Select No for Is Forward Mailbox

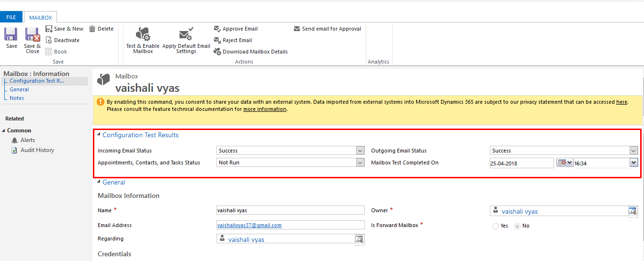(518, 226)
